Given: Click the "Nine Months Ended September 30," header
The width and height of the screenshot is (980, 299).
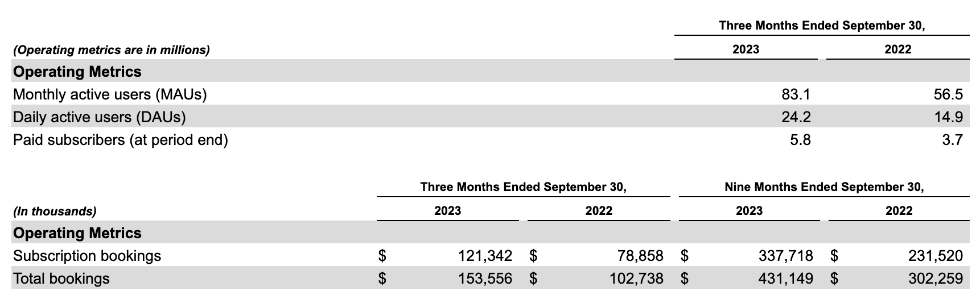Looking at the screenshot, I should 824,187.
